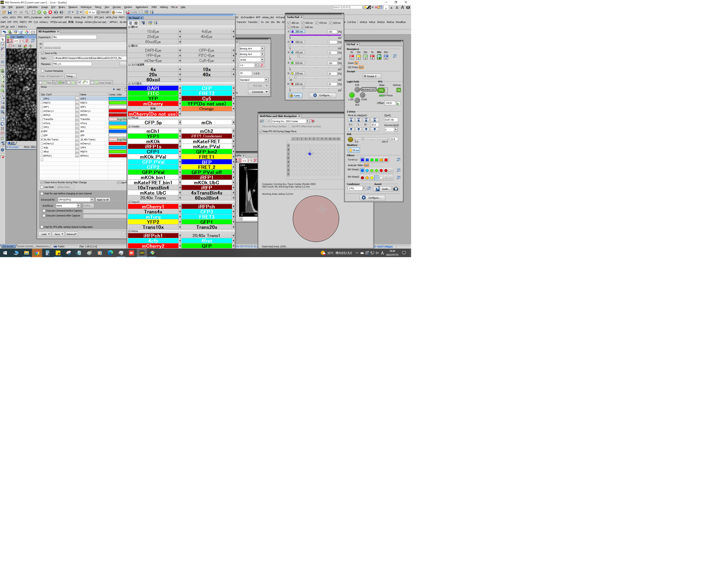Viewport: 728px width, 564px height.
Task: Click the ND acquisition toolbar icon
Action: [10, 32]
